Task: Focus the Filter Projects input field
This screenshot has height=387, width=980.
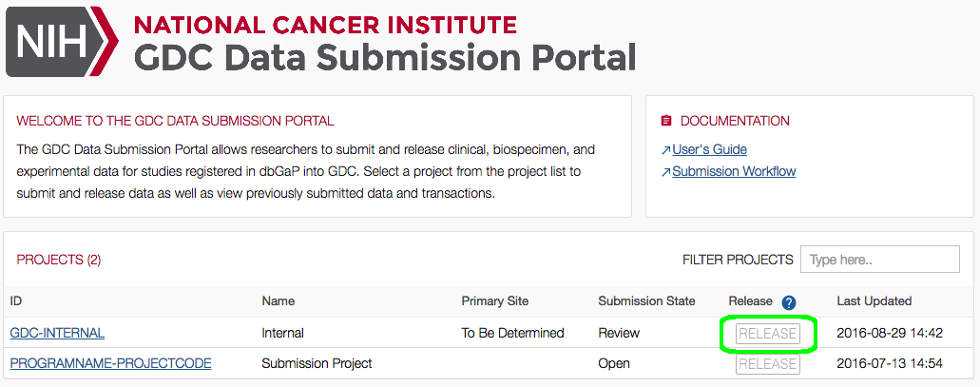Action: (x=879, y=260)
